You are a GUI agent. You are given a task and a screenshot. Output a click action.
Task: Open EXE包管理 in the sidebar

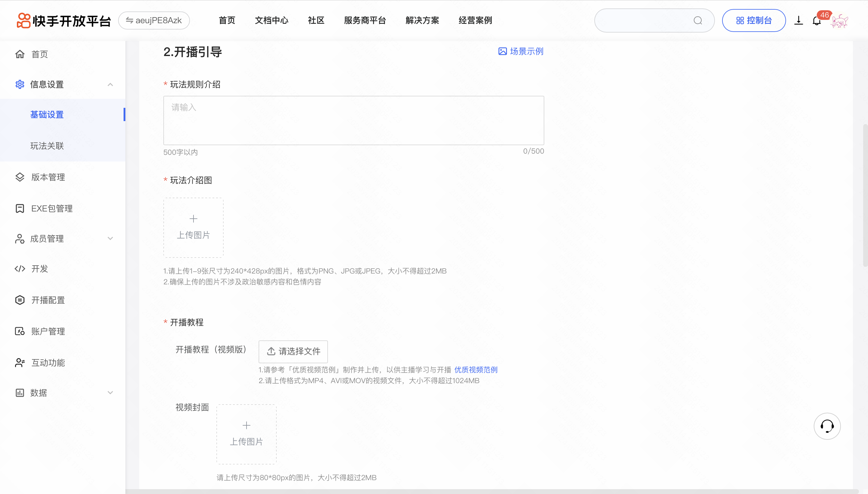[52, 208]
